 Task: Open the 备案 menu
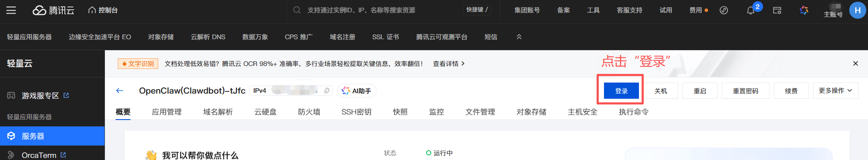pyautogui.click(x=563, y=10)
